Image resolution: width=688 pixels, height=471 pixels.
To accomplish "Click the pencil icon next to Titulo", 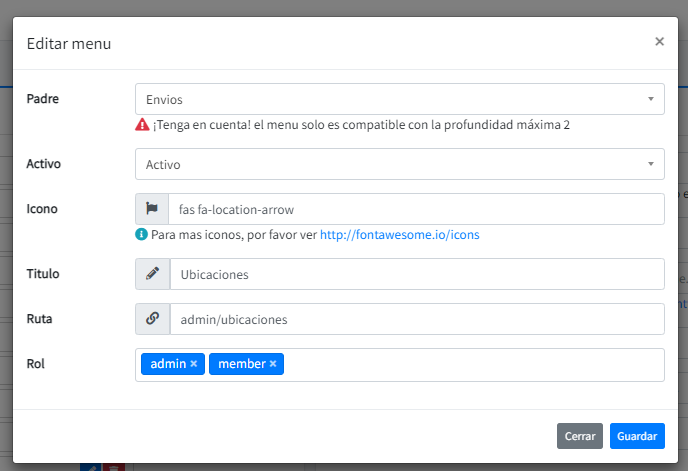I will pos(152,274).
